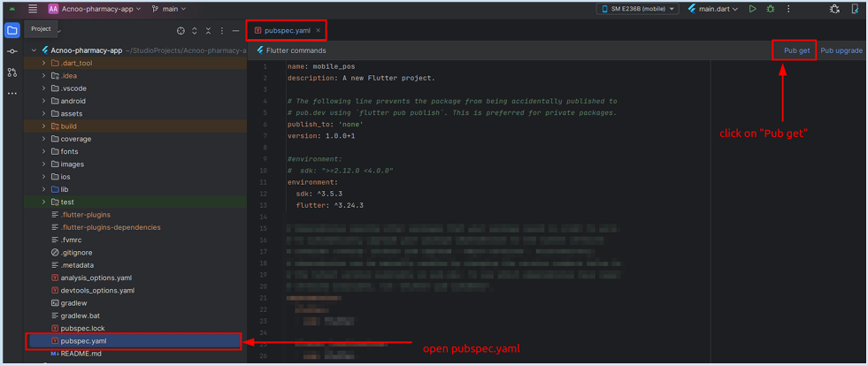The image size is (868, 366).
Task: Select pubspec.lock in the project tree
Action: 82,328
